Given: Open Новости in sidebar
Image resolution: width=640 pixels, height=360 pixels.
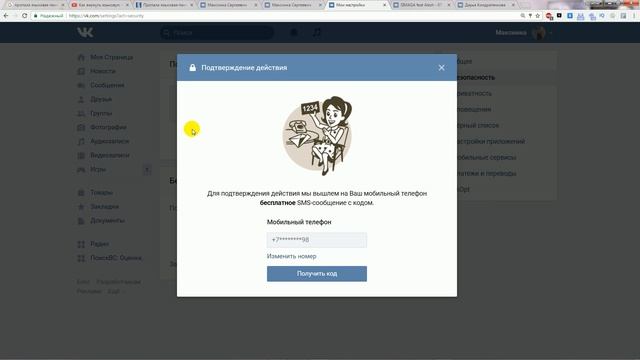Looking at the screenshot, I should pos(103,71).
